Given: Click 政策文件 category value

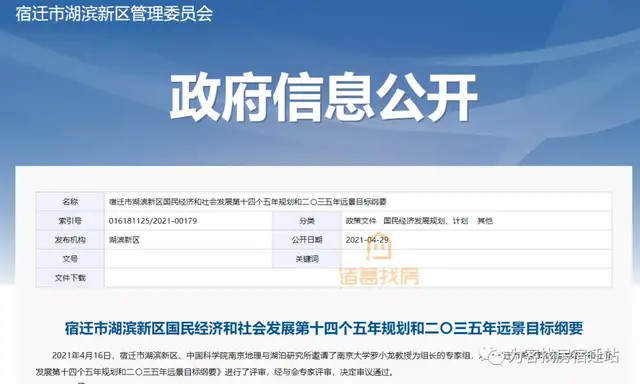Looking at the screenshot, I should (361, 221).
